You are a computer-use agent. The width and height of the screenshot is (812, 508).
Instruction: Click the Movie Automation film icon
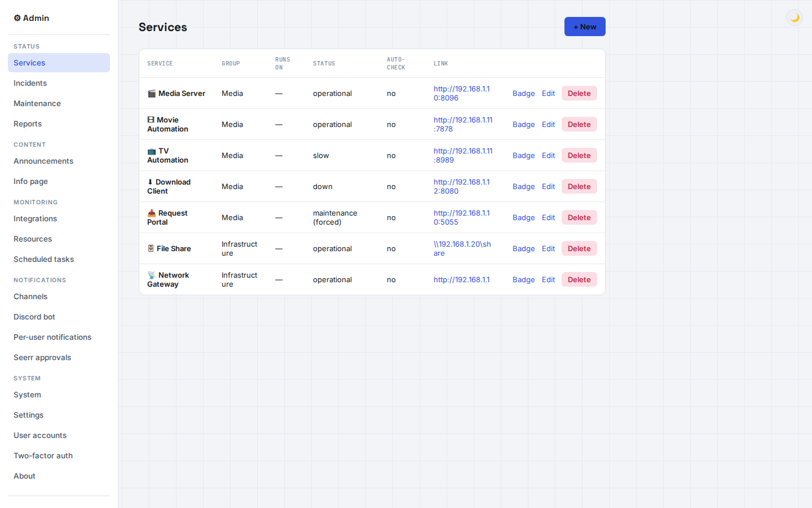151,120
